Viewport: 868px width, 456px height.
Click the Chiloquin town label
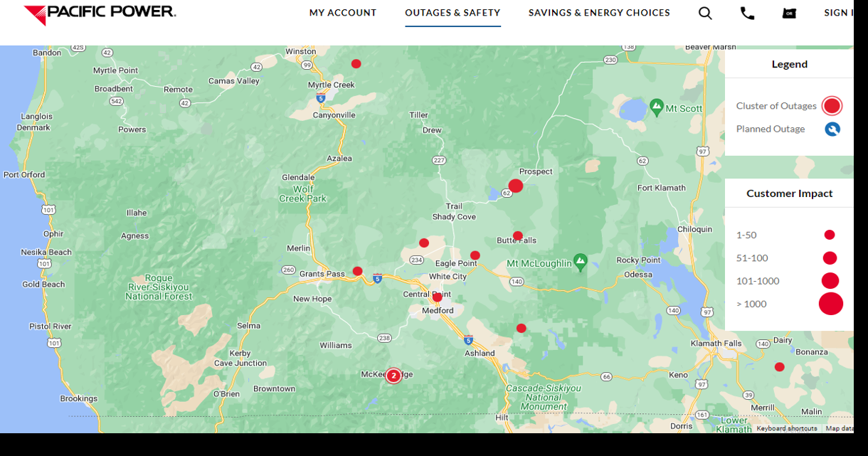coord(694,229)
